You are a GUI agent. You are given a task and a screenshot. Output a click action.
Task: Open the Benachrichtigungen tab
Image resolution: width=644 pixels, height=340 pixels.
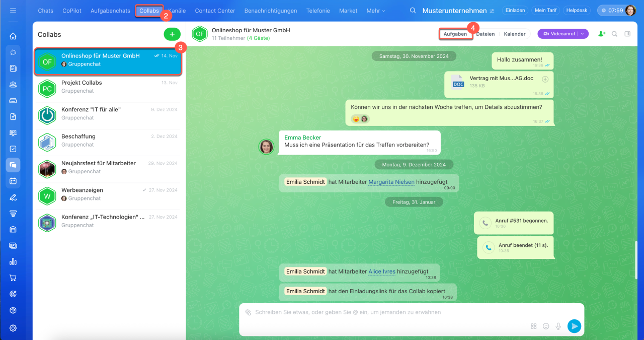[271, 11]
